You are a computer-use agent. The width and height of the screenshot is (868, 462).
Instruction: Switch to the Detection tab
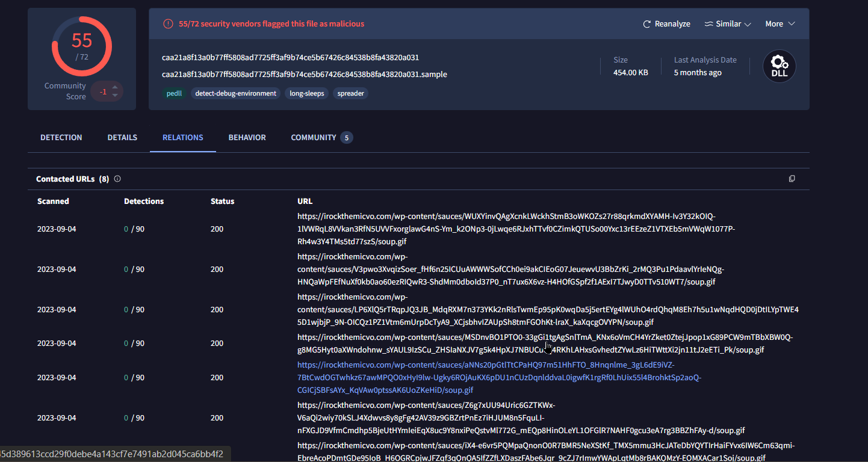click(61, 138)
